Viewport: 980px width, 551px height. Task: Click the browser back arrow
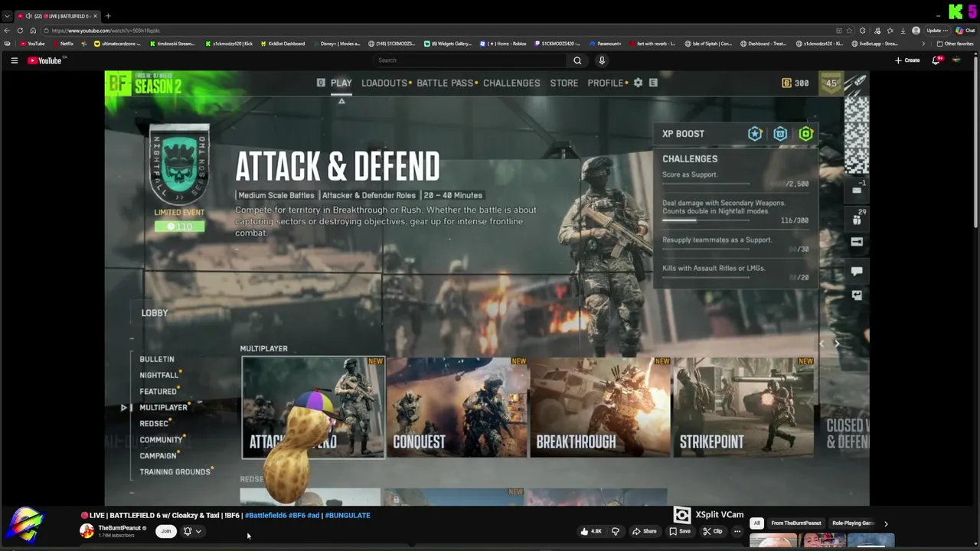(x=7, y=31)
